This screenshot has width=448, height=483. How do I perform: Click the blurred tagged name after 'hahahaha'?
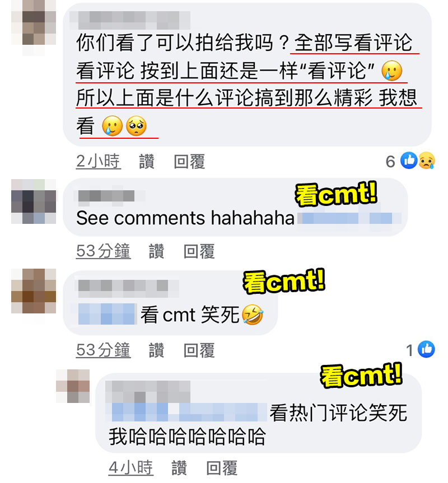click(349, 218)
